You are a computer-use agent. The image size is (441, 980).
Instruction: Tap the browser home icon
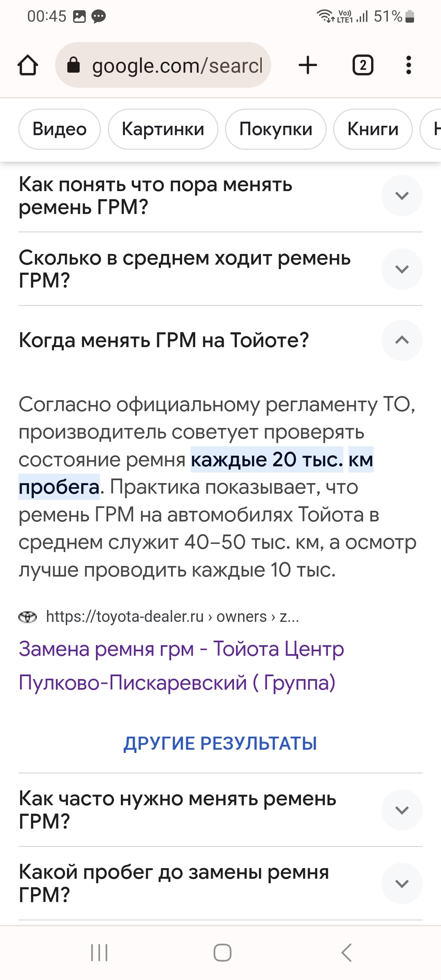point(28,65)
